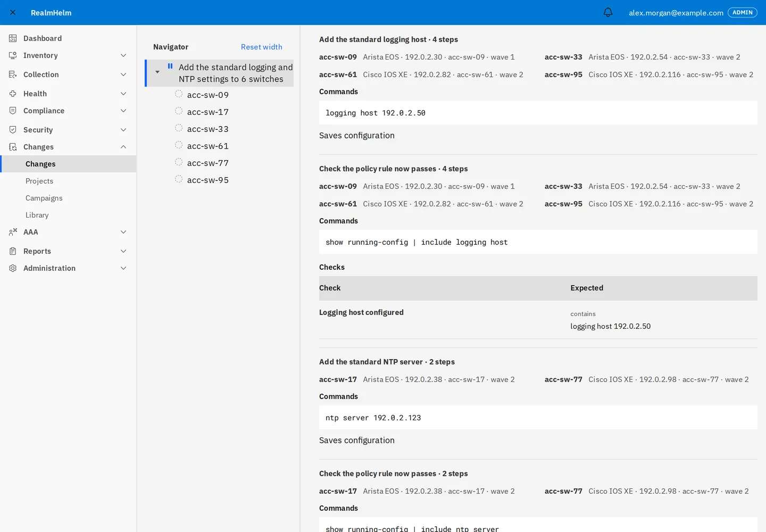Click the 'logging host 192.0.2.50' command block
The width and height of the screenshot is (766, 532).
538,113
